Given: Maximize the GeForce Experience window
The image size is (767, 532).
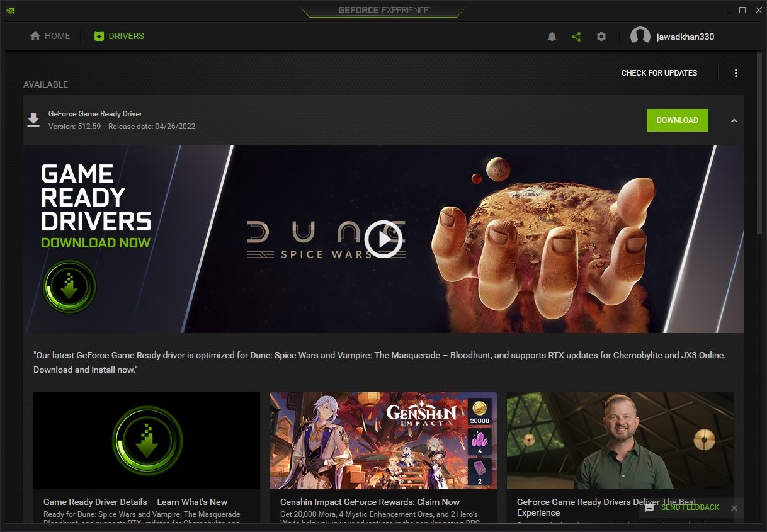Looking at the screenshot, I should (x=742, y=10).
